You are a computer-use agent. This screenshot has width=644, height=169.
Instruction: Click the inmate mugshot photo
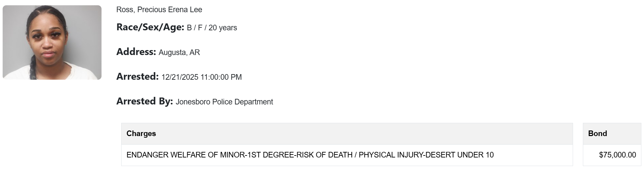coord(52,42)
